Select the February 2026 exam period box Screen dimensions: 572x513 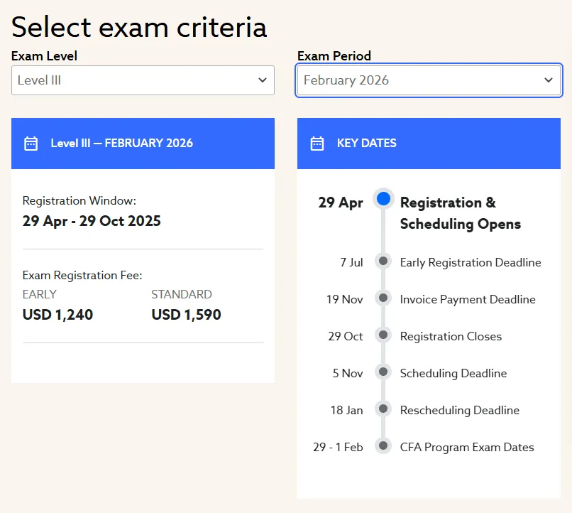(429, 80)
